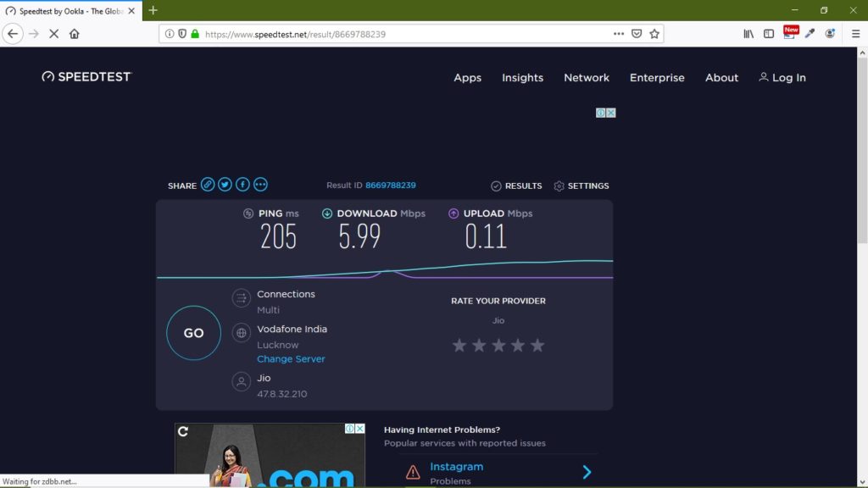This screenshot has width=868, height=488.
Task: Open the About menu
Action: pos(721,78)
